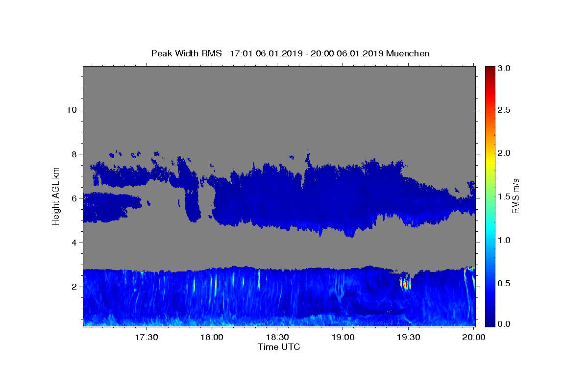Click the height axis label 2
Screen dimensions: 588x392
click(74, 287)
